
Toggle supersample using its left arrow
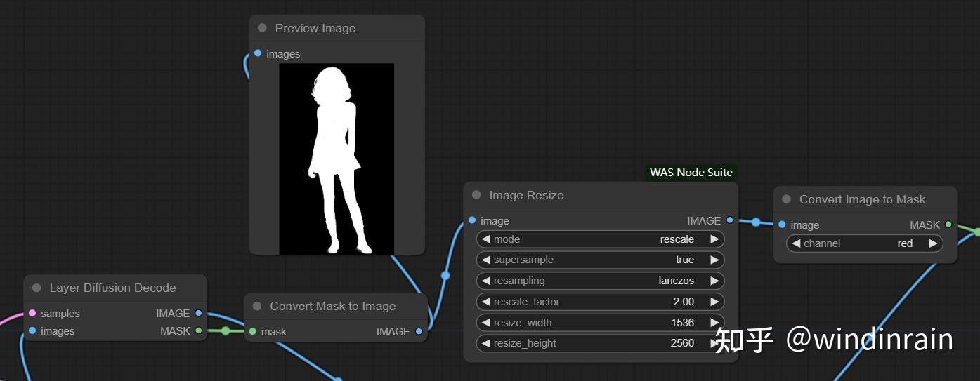(486, 260)
